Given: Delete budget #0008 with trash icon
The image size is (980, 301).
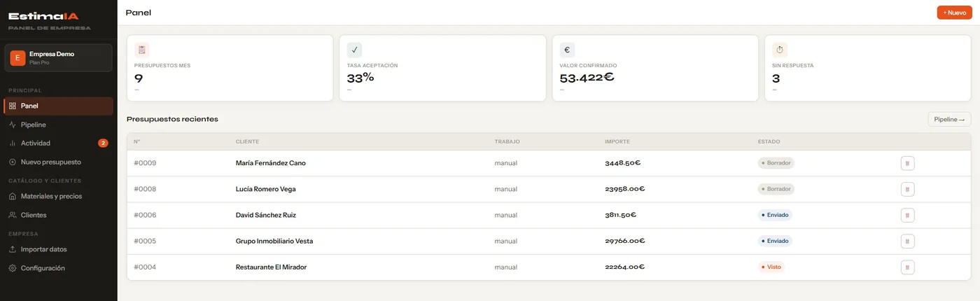Looking at the screenshot, I should (907, 189).
